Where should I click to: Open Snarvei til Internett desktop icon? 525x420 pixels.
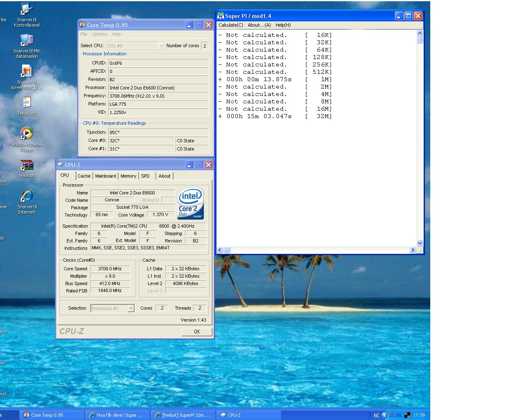point(27,202)
